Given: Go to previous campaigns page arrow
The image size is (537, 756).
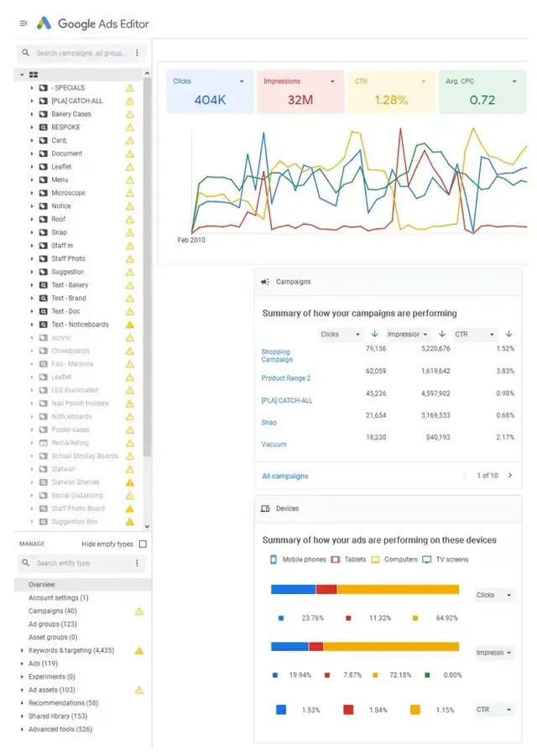Looking at the screenshot, I should click(x=464, y=476).
